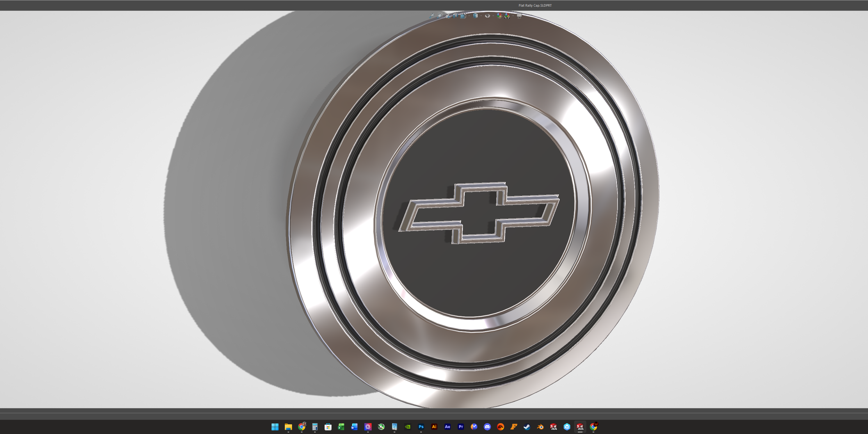Toggle Hide/Show Items eye icon
The height and width of the screenshot is (434, 868).
[487, 16]
